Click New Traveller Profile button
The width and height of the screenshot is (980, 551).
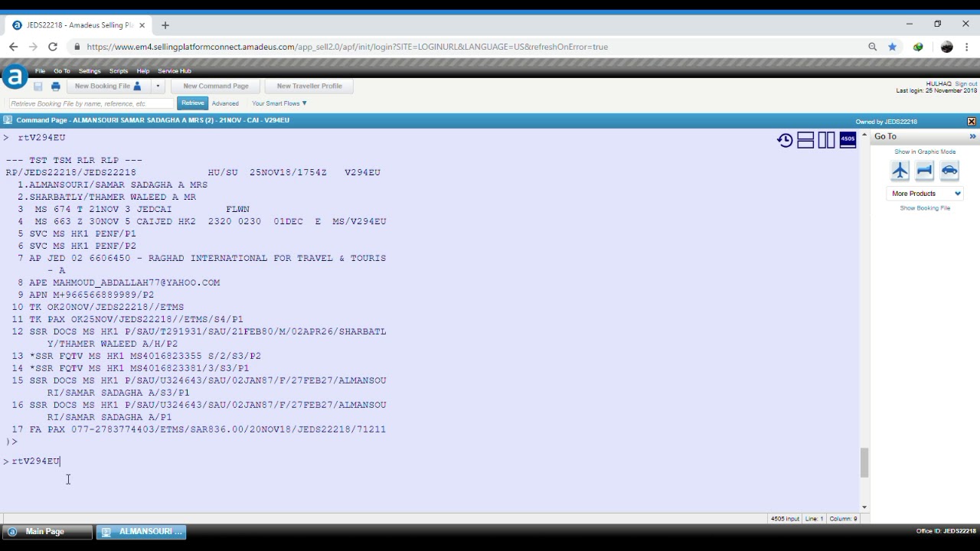click(309, 86)
